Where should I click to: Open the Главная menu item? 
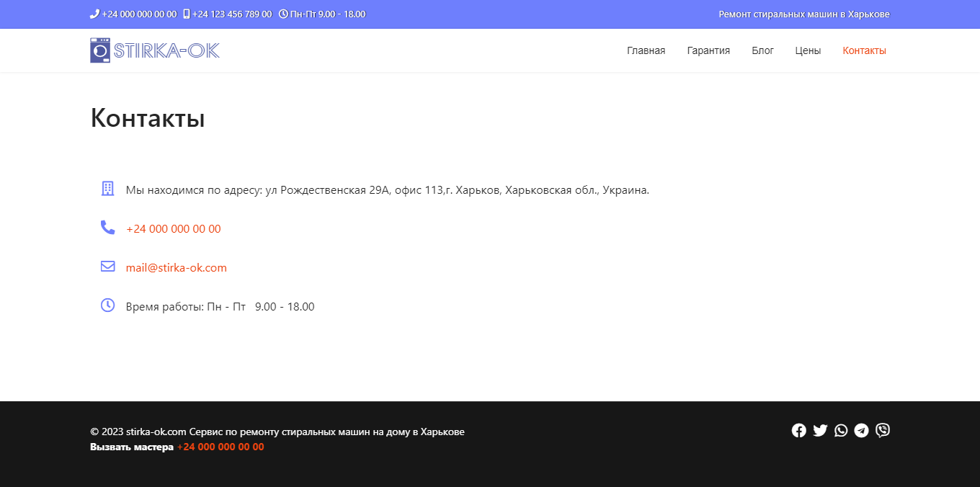click(x=646, y=50)
